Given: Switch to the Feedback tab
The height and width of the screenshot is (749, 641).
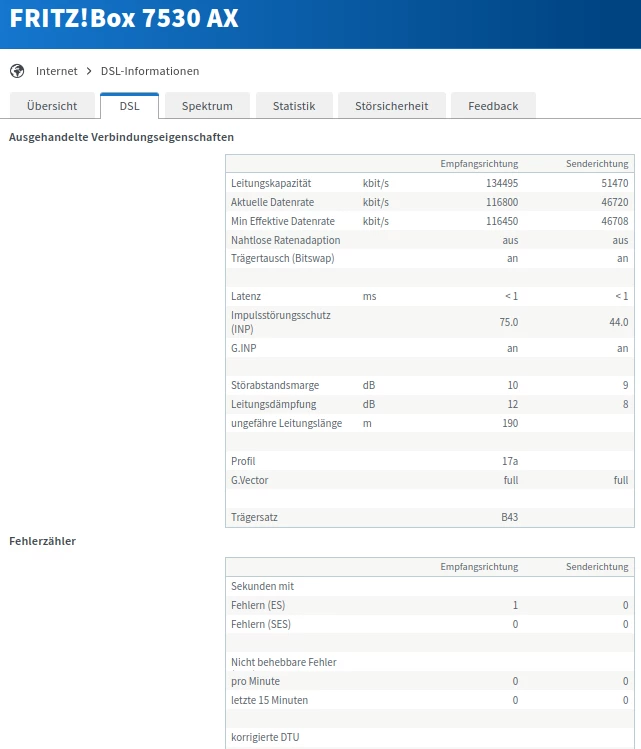Looking at the screenshot, I should [493, 106].
